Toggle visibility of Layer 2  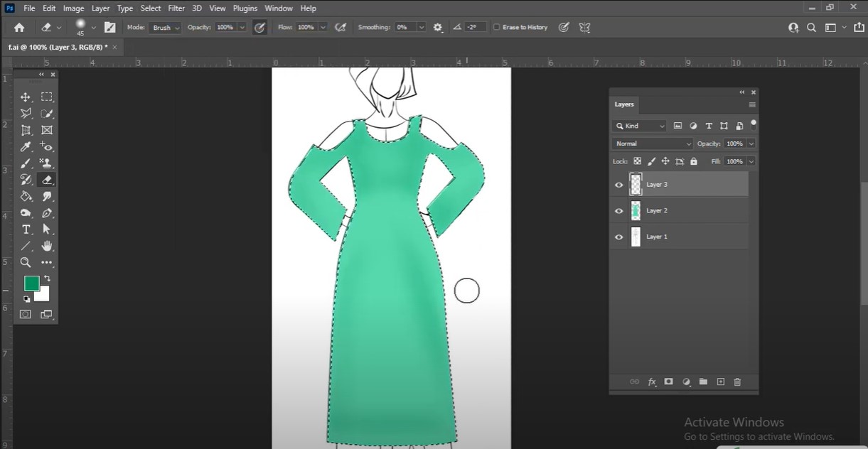(x=618, y=211)
